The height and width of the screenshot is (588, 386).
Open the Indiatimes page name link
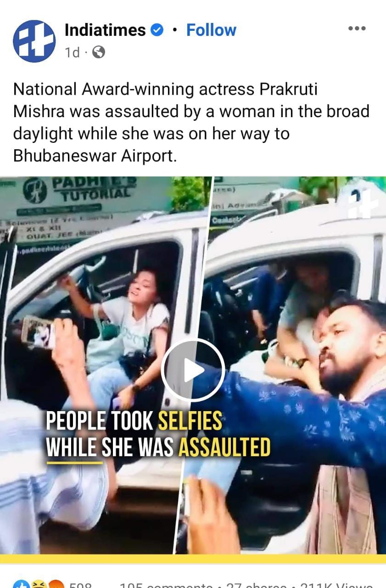pyautogui.click(x=105, y=30)
